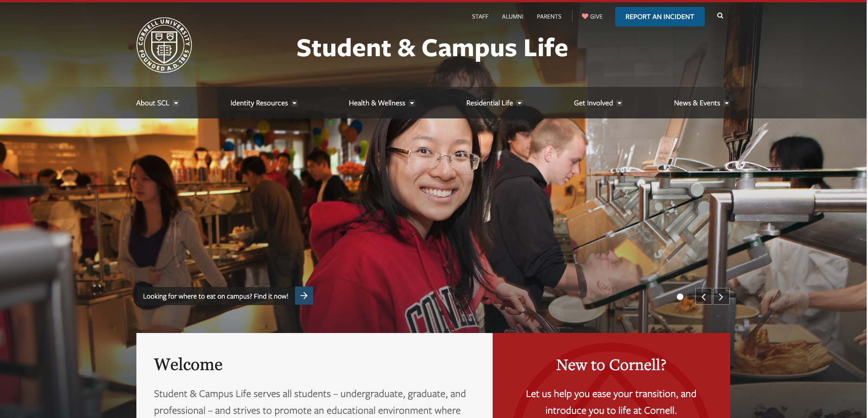Click the New to Cornell? heading
The height and width of the screenshot is (418, 868).
[611, 365]
